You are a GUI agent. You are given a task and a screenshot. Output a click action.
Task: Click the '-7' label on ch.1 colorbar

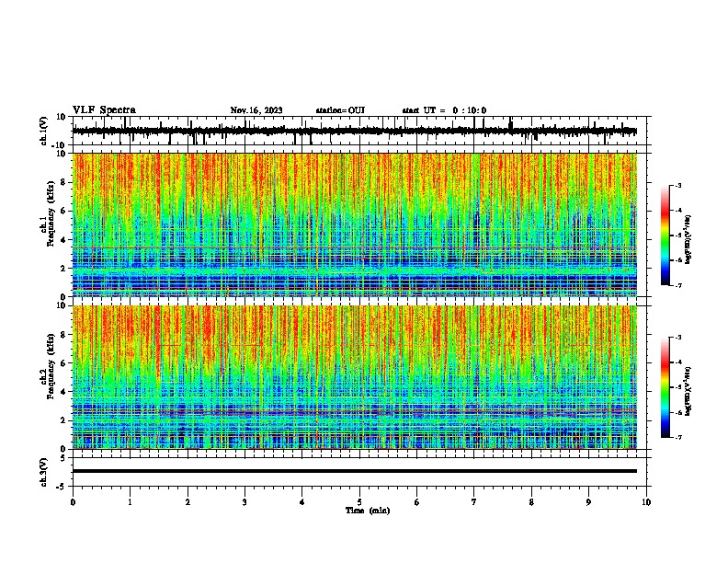coord(677,286)
